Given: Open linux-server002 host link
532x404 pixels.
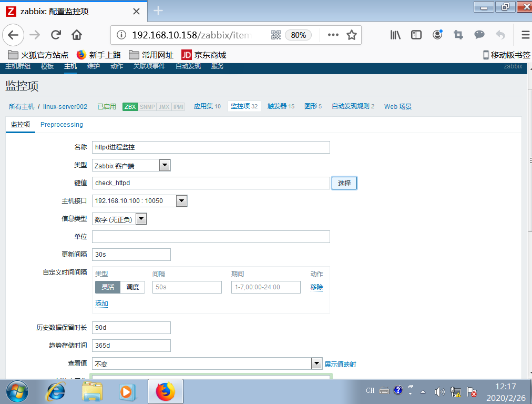Looking at the screenshot, I should [65, 107].
